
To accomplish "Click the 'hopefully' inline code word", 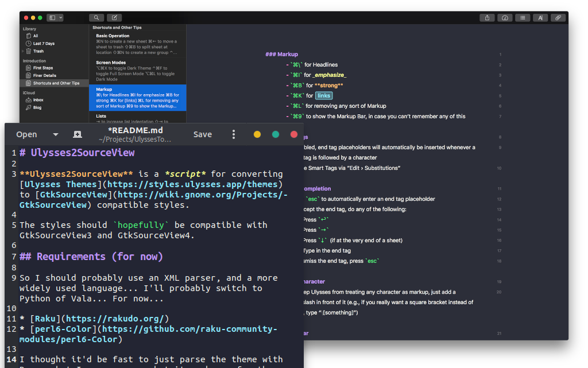I will click(141, 225).
